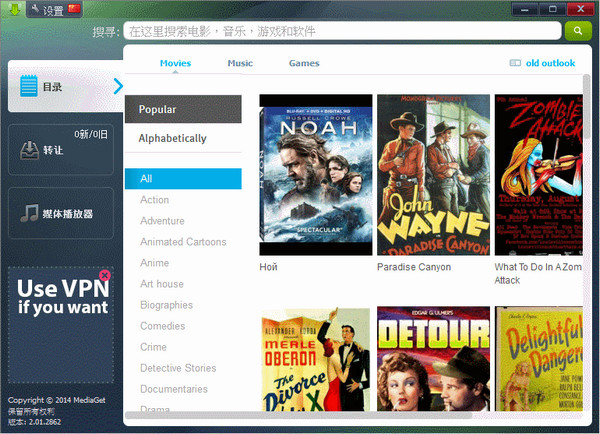Screen dimensions: 600x434
Task: Select the Movies tab
Action: click(175, 63)
